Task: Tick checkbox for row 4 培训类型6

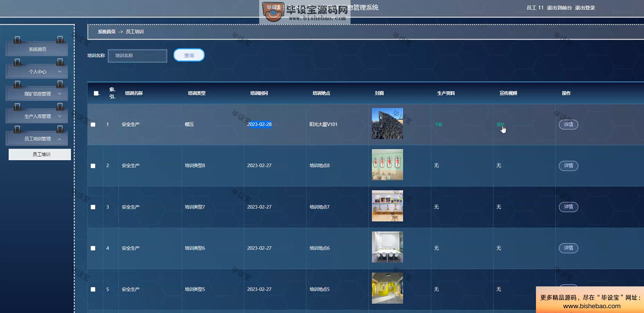Action: point(93,248)
